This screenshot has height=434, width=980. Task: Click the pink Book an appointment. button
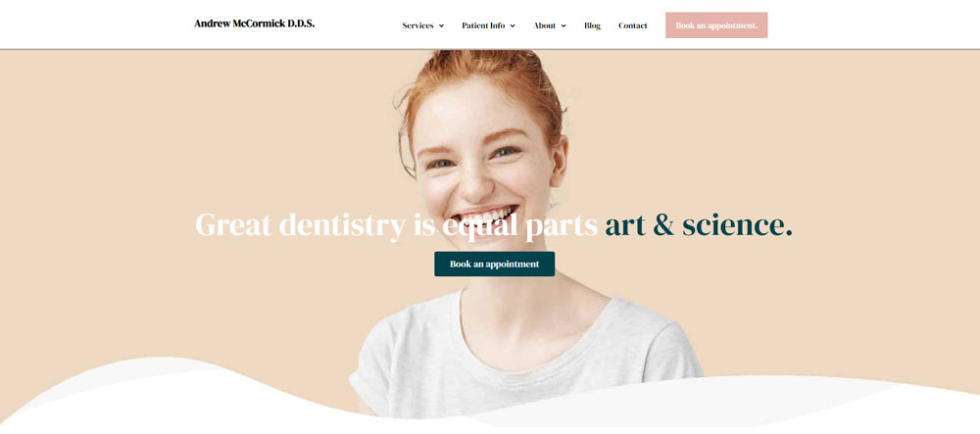tap(716, 24)
